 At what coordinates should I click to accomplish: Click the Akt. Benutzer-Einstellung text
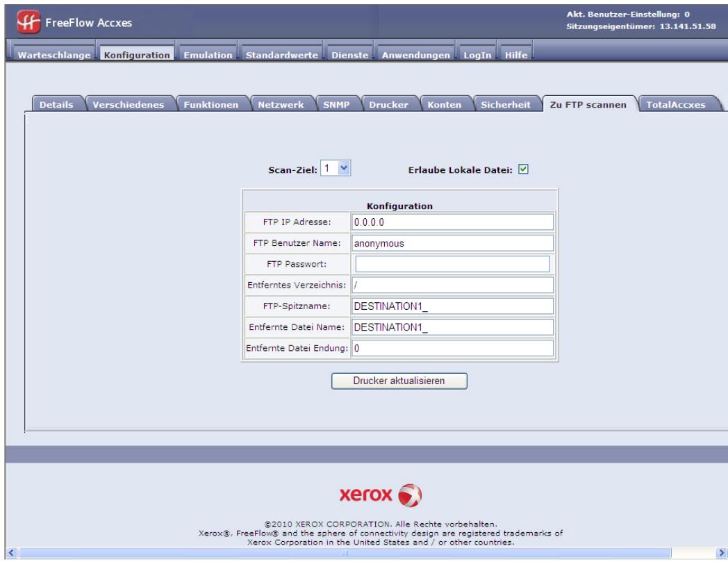[x=628, y=15]
